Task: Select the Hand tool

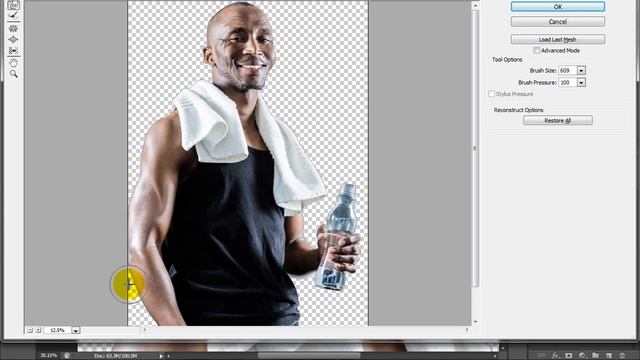Action: [x=13, y=63]
